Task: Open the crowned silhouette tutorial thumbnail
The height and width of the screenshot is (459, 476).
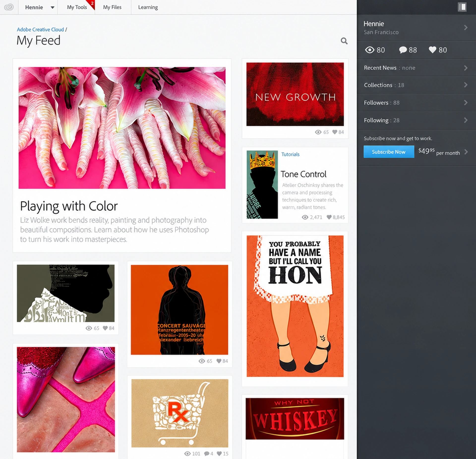Action: click(x=262, y=184)
